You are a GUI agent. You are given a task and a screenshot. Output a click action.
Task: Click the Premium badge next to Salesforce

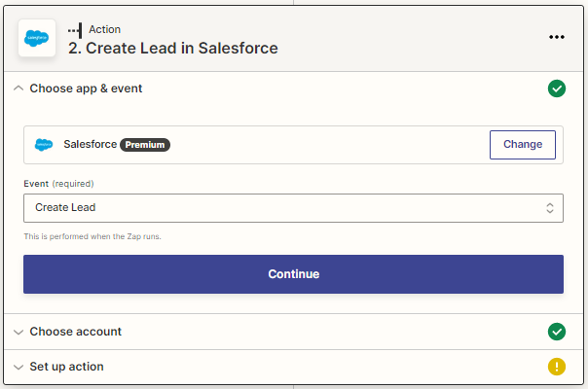(x=145, y=145)
